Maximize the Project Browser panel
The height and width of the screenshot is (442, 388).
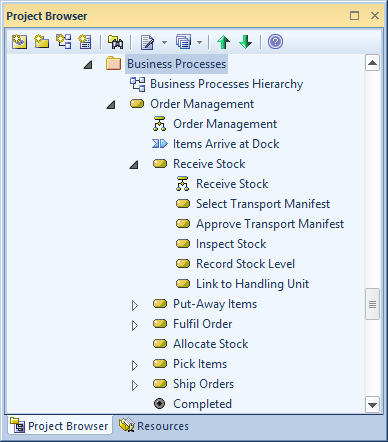click(354, 16)
